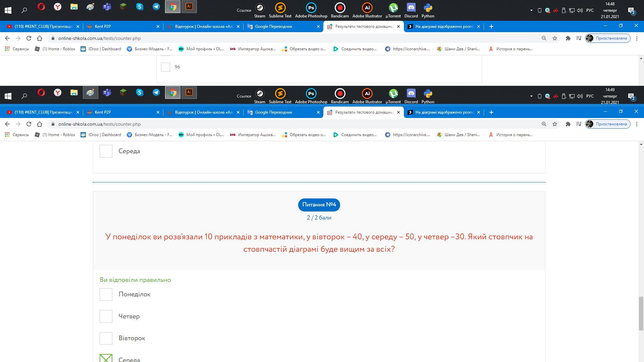The image size is (644, 362).
Task: Switch to Kent P2P tab in lower window
Action: click(x=103, y=112)
